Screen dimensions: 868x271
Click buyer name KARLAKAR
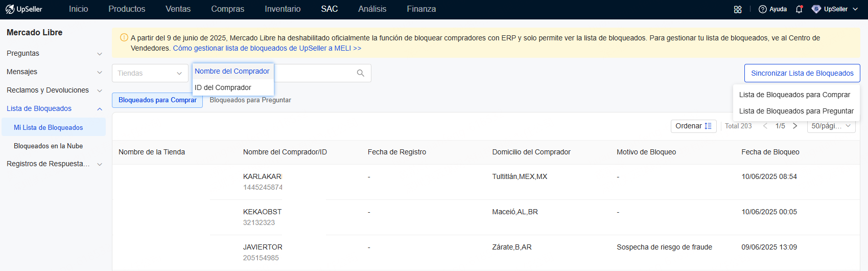262,176
